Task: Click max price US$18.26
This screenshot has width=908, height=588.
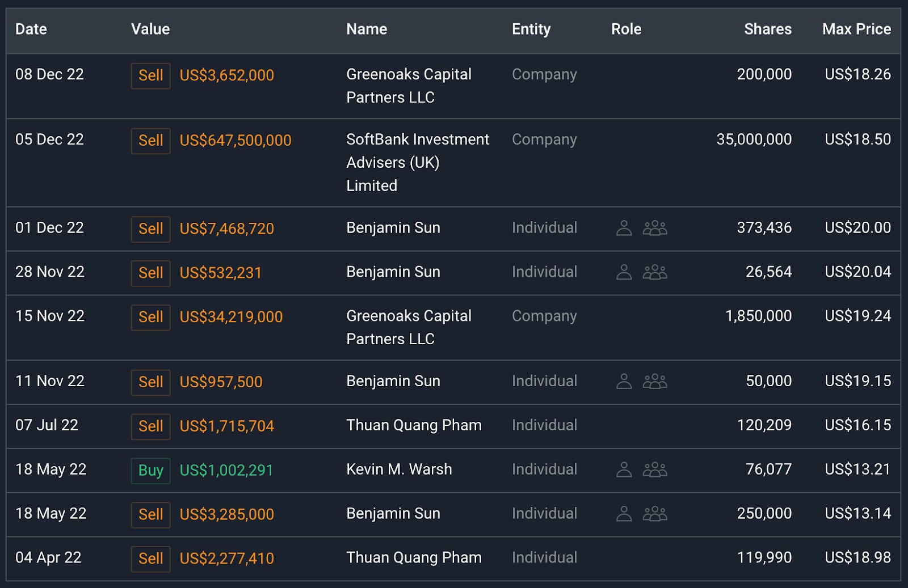Action: tap(857, 74)
